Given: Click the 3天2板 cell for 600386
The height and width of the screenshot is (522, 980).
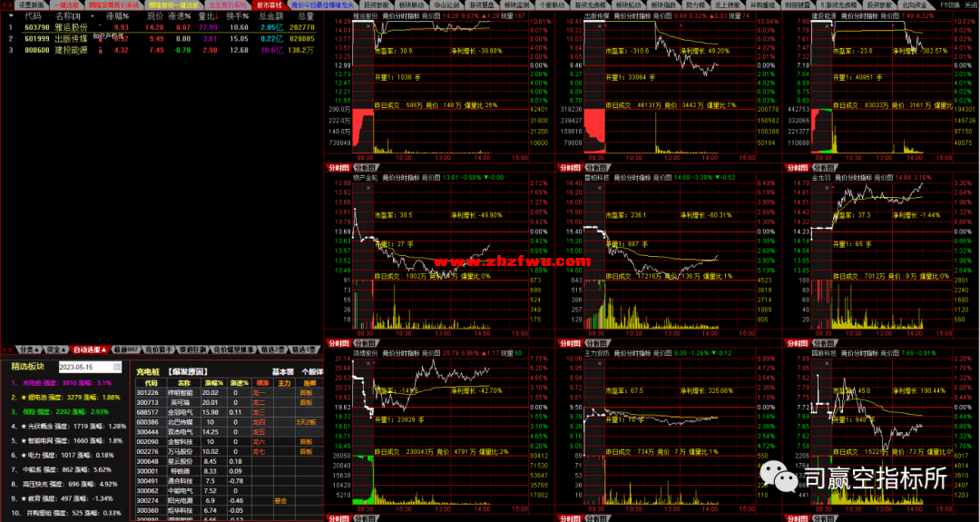Looking at the screenshot, I should 306,422.
